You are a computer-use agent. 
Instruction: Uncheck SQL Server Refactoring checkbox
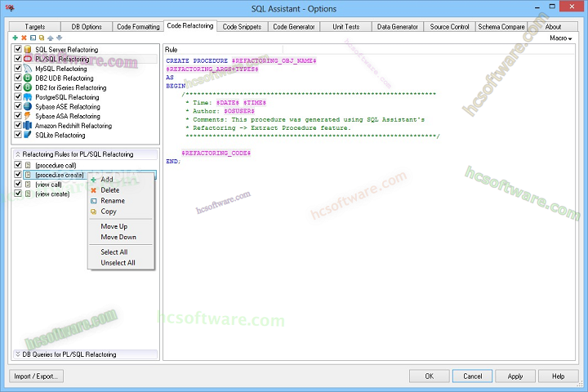(18, 49)
